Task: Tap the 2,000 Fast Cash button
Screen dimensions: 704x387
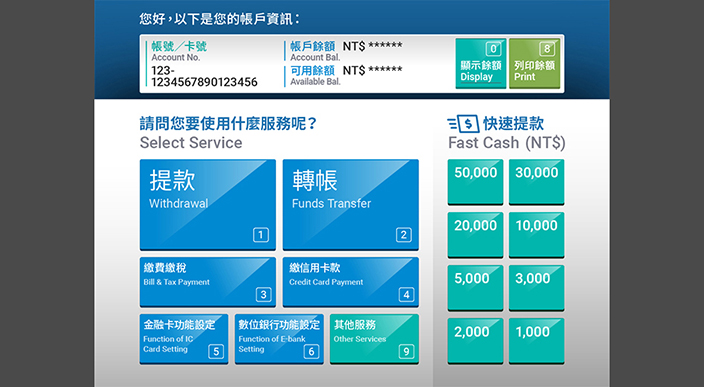Action: pyautogui.click(x=475, y=341)
